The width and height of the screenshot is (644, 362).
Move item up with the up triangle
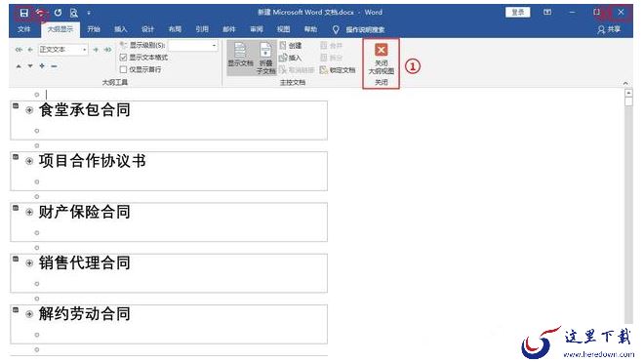pyautogui.click(x=19, y=66)
